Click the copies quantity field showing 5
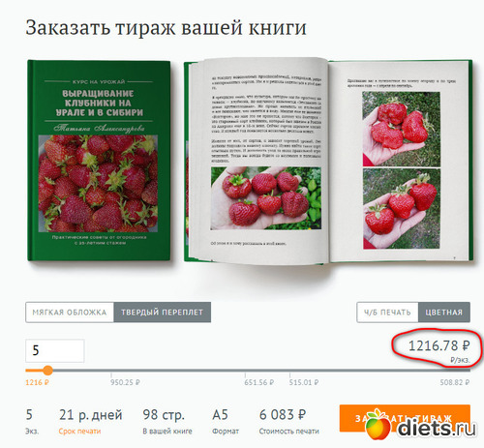Viewport: 484px width, 448px height. [x=55, y=350]
